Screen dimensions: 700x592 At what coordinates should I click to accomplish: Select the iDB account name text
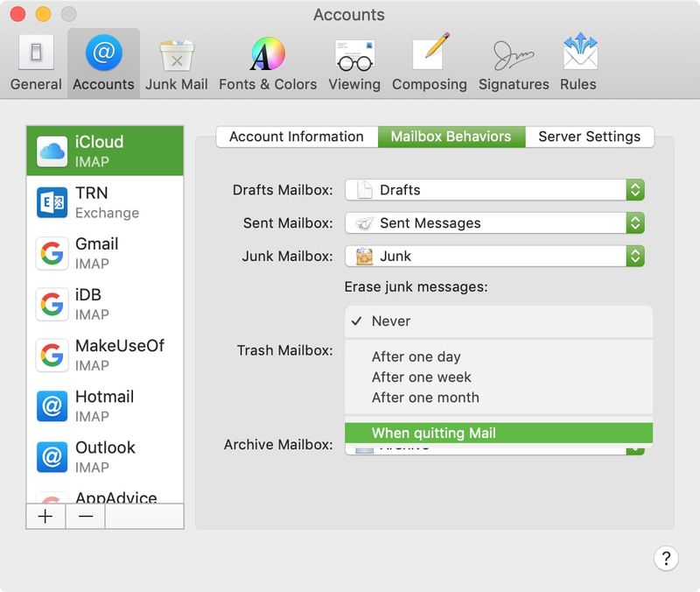[88, 295]
